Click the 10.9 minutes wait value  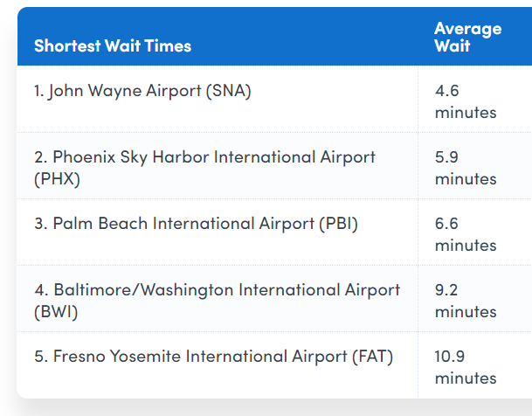point(466,367)
